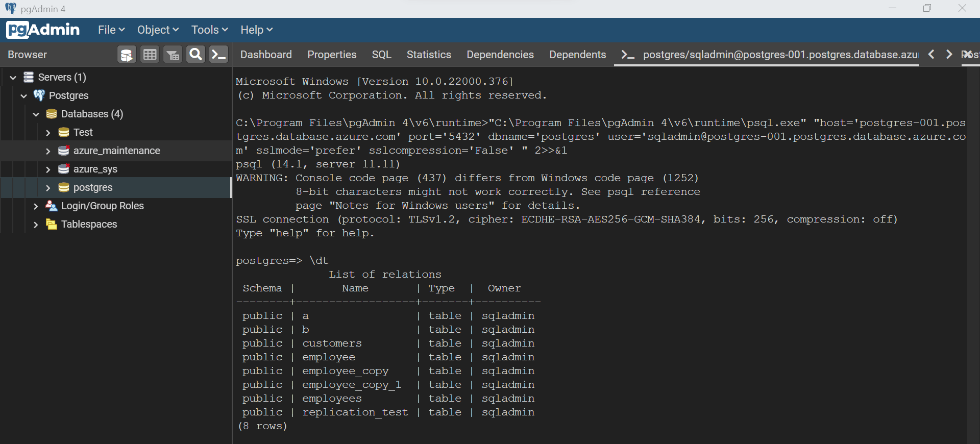Viewport: 980px width, 444px height.
Task: Collapse the Servers (1) tree node
Action: point(13,78)
